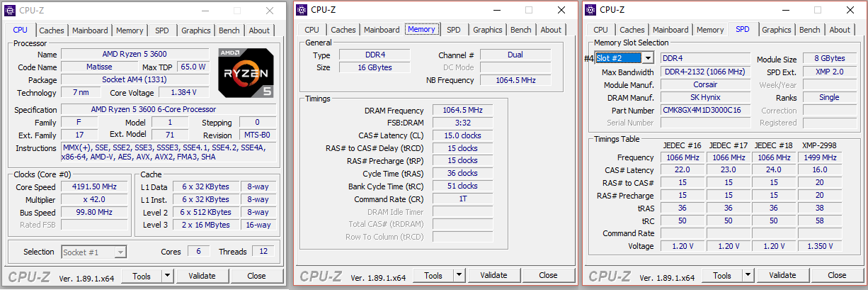Click Validate button in middle window
The image size is (868, 290).
coord(493,275)
